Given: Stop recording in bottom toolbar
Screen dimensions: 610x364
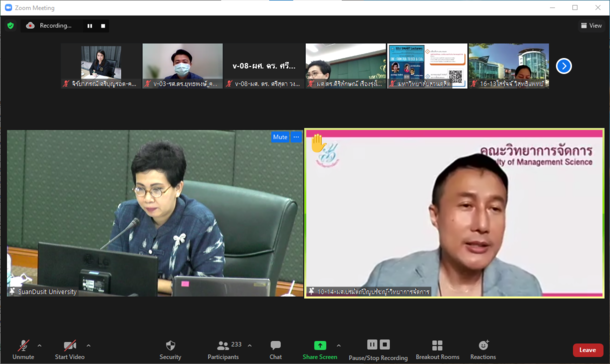Looking at the screenshot, I should pos(385,345).
